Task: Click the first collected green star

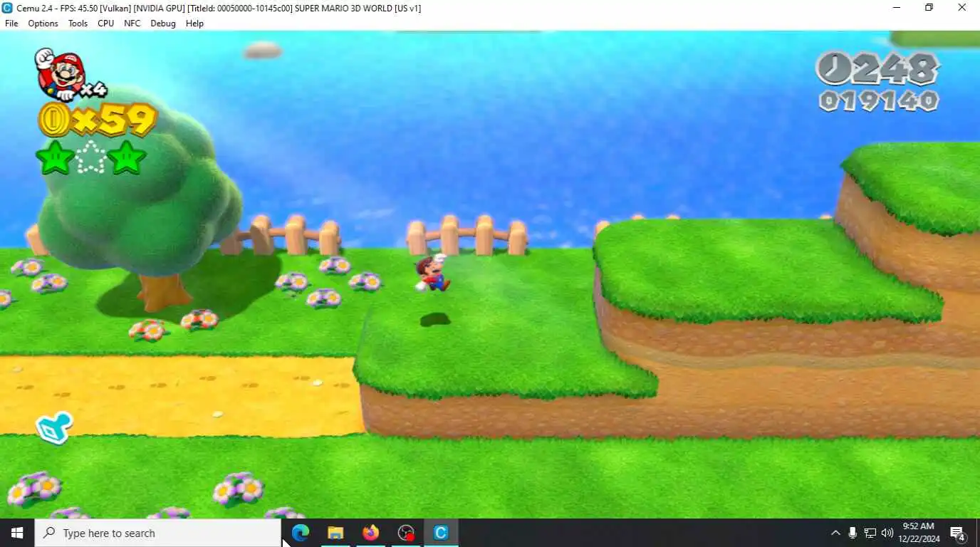Action: (x=55, y=157)
